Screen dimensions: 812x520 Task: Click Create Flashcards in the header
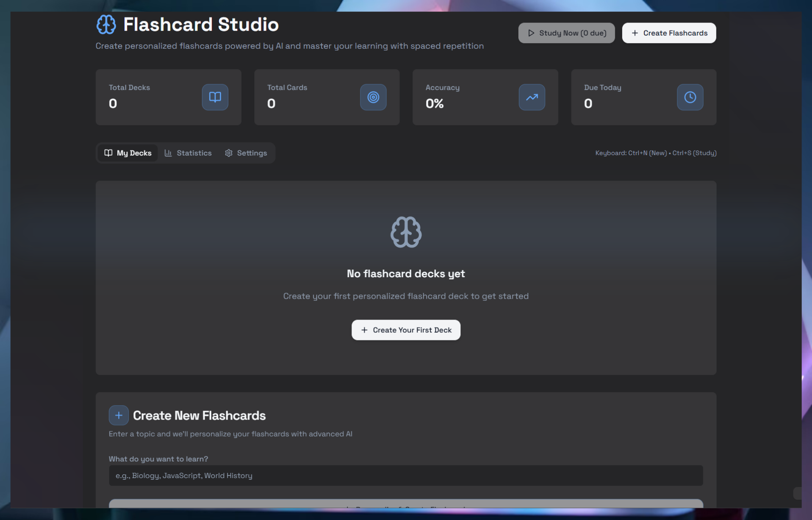coord(668,33)
